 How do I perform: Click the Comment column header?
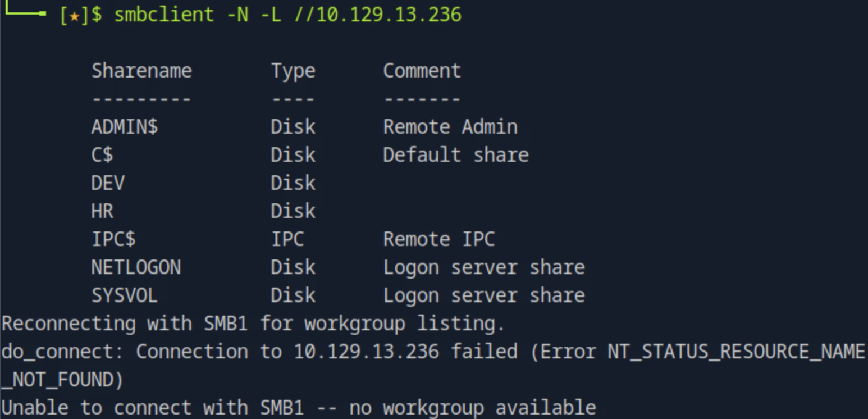(x=422, y=71)
